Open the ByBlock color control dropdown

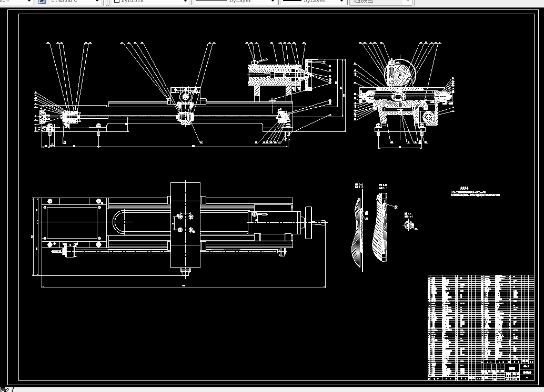(x=149, y=2)
